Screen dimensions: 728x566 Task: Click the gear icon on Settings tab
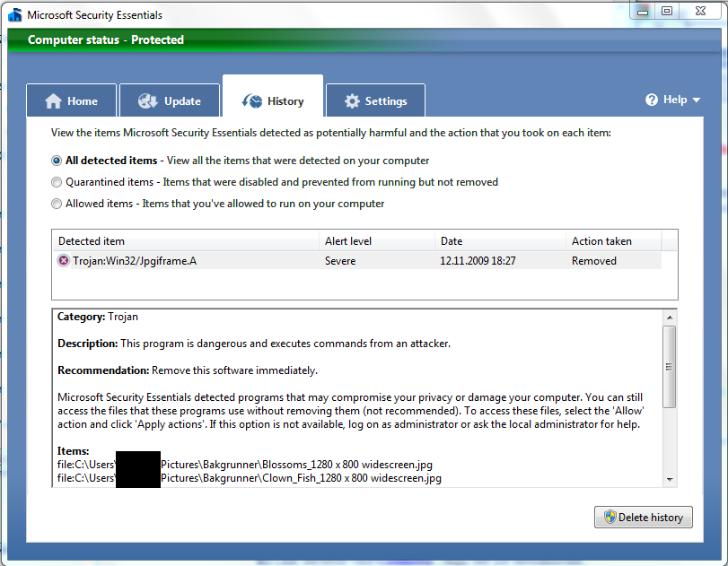[x=352, y=100]
